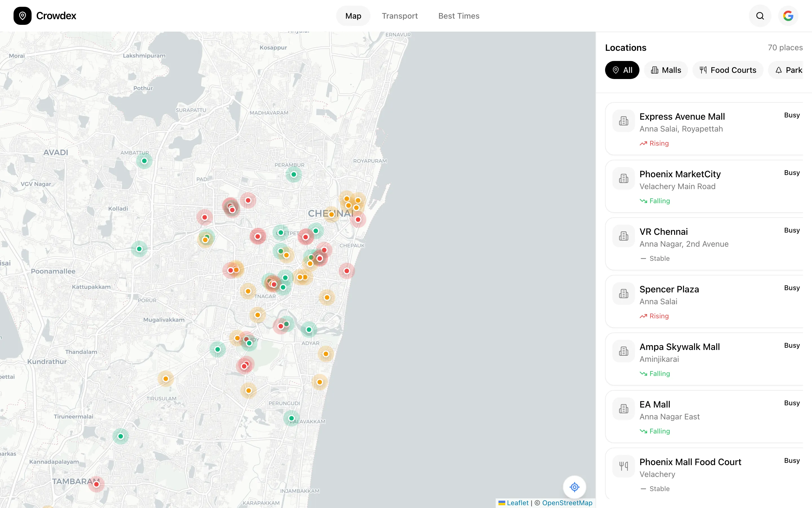Click the orange marker near T Nagar label
Image resolution: width=812 pixels, height=508 pixels.
pyautogui.click(x=248, y=291)
